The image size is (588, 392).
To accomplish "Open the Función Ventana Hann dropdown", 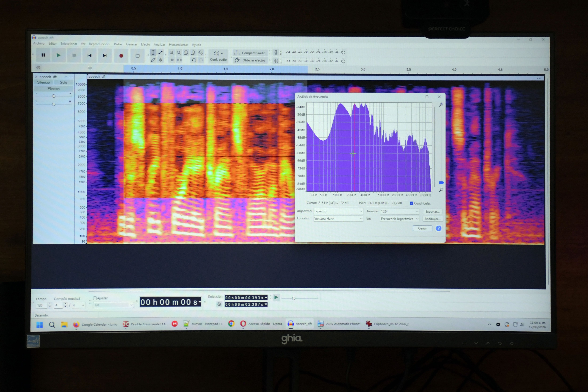I will (x=338, y=219).
